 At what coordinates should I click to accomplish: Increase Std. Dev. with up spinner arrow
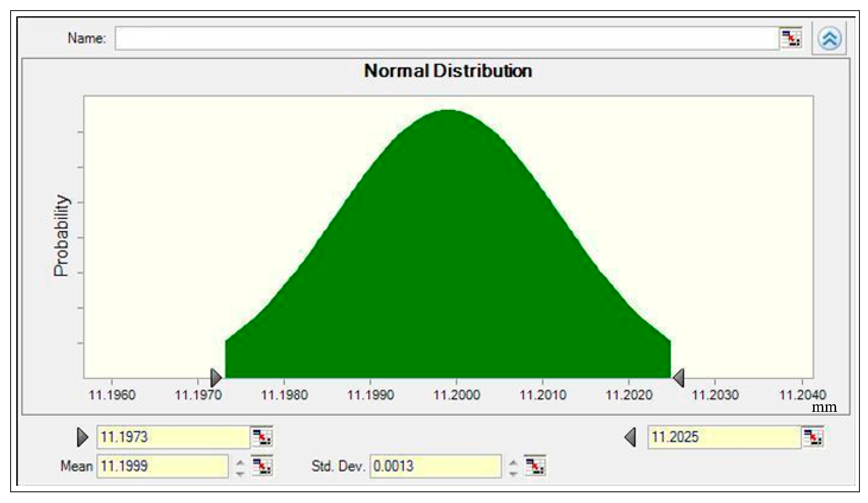513,462
